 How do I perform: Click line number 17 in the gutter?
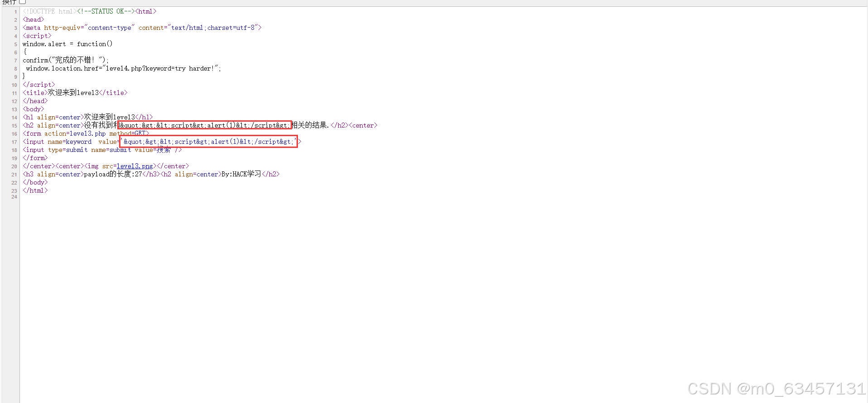(x=14, y=142)
